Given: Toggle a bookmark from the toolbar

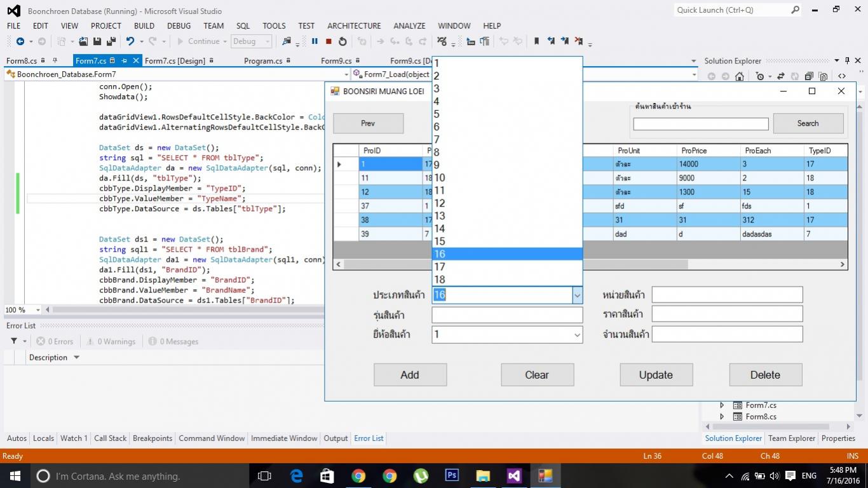Looking at the screenshot, I should [x=536, y=41].
